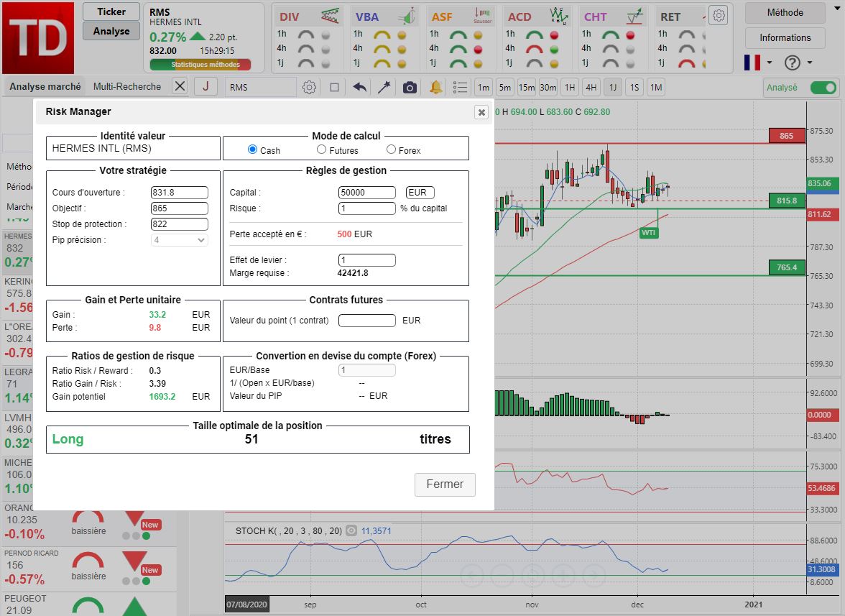
Task: Click the EUR currency field
Action: tap(420, 193)
